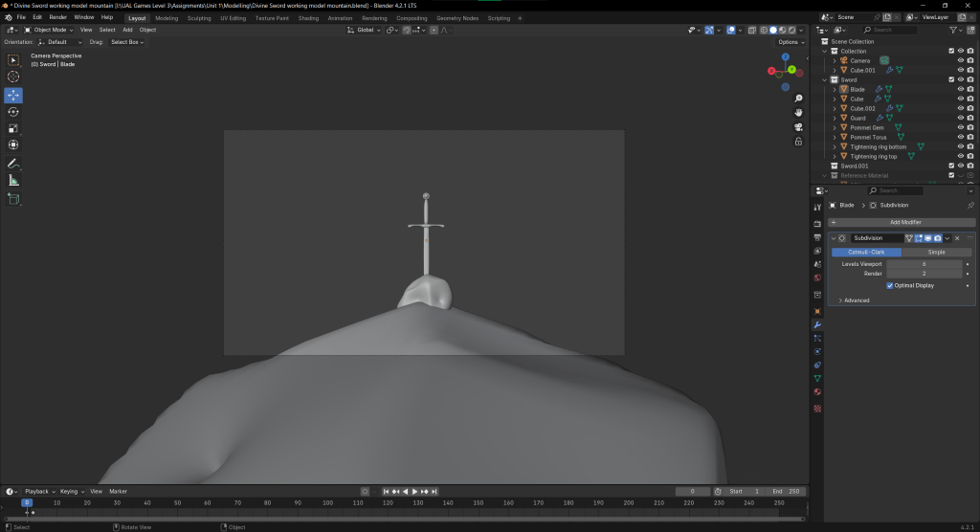Choose the Scale tool
The height and width of the screenshot is (532, 980).
[x=13, y=128]
